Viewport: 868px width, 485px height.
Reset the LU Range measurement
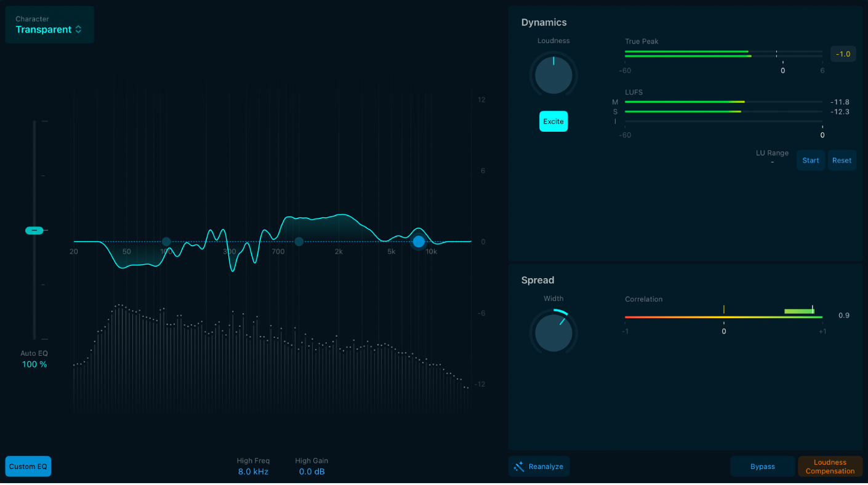842,160
